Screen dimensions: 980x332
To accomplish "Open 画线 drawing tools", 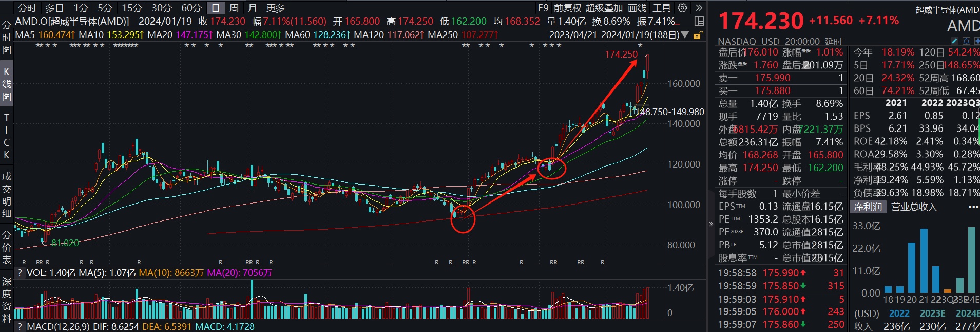I will pyautogui.click(x=637, y=8).
